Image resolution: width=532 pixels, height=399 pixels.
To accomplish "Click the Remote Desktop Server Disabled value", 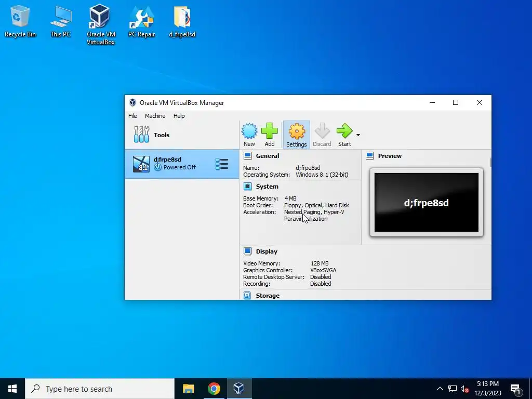I will [x=321, y=277].
